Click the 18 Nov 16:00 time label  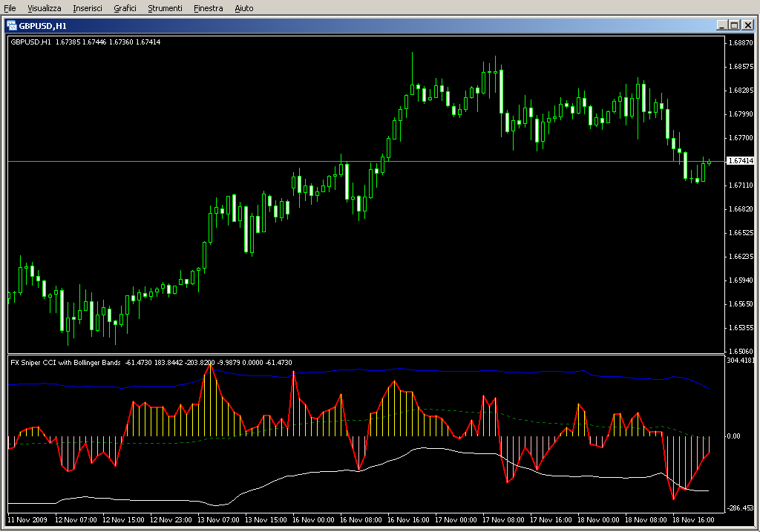point(693,520)
